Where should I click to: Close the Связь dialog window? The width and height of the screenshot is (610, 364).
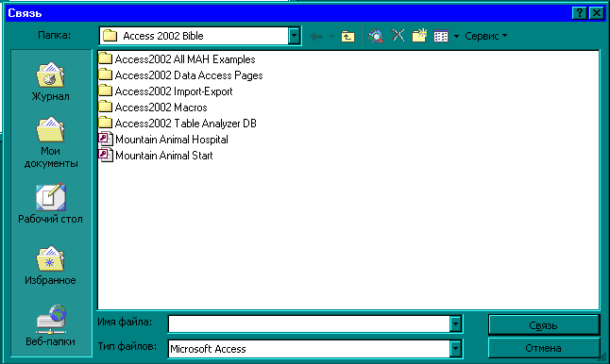(597, 13)
